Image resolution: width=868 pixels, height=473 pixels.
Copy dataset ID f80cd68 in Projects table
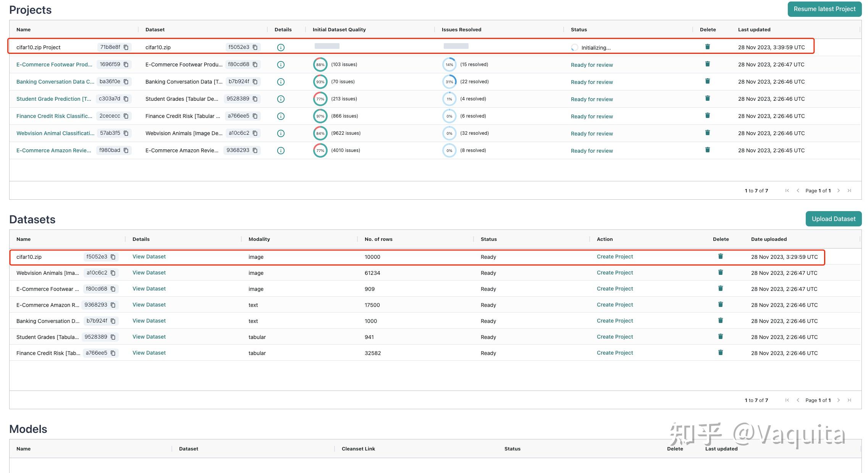pos(255,65)
